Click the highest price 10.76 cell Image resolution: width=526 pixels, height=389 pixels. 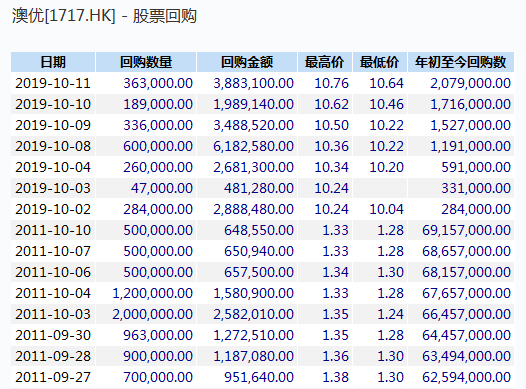[325, 83]
